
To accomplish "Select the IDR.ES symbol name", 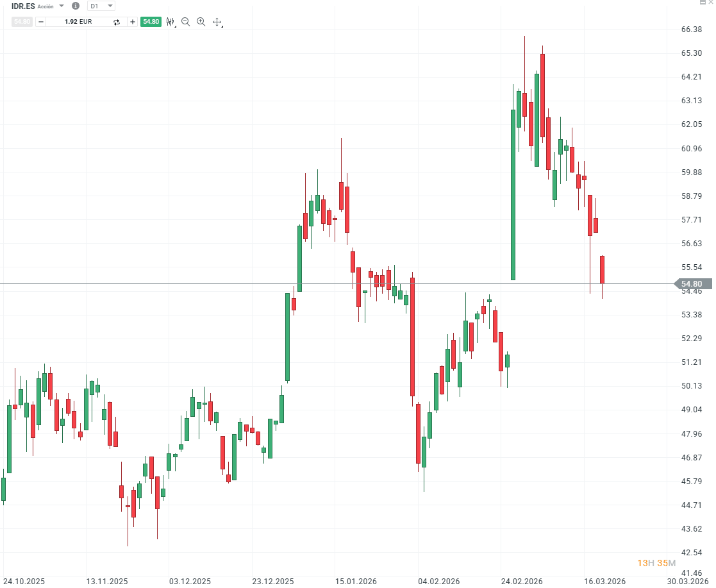I will click(x=23, y=6).
